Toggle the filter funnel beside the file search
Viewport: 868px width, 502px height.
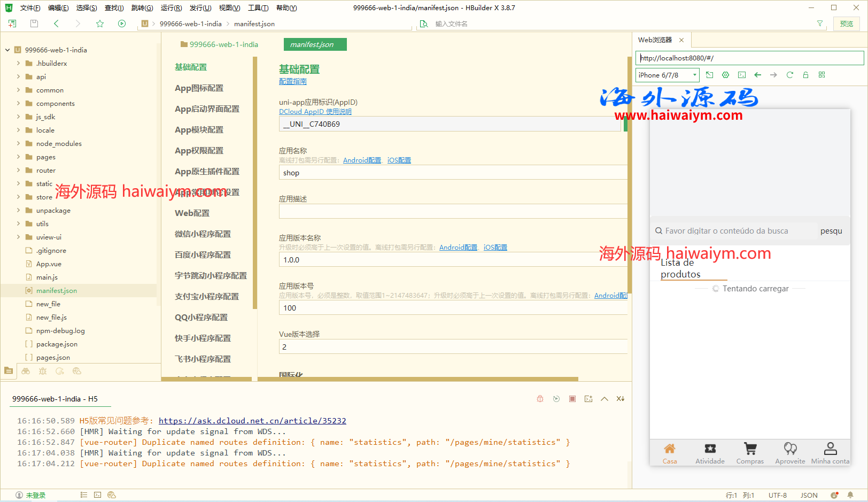click(820, 24)
